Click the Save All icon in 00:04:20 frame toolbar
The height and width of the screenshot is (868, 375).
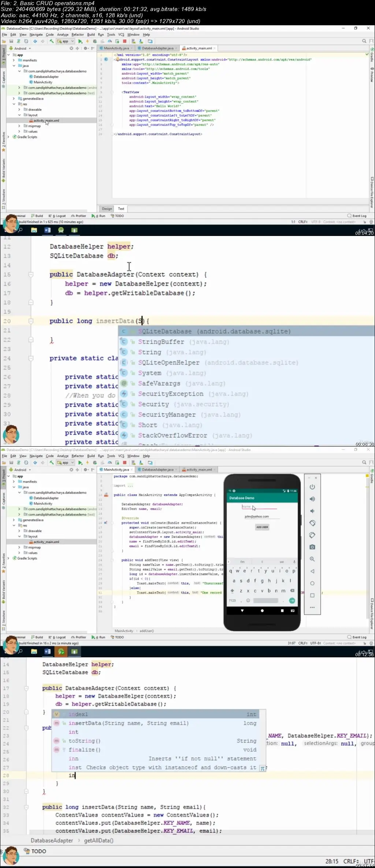point(11,41)
